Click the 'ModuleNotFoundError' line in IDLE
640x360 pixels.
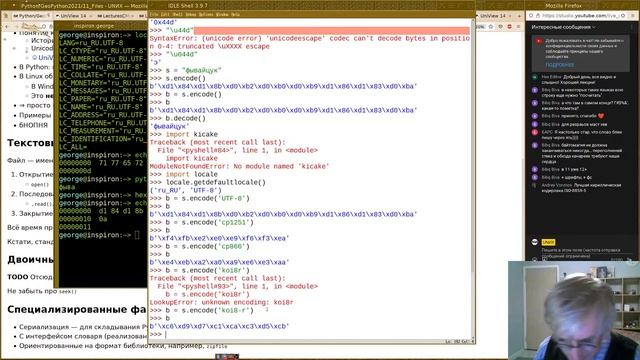(x=239, y=167)
